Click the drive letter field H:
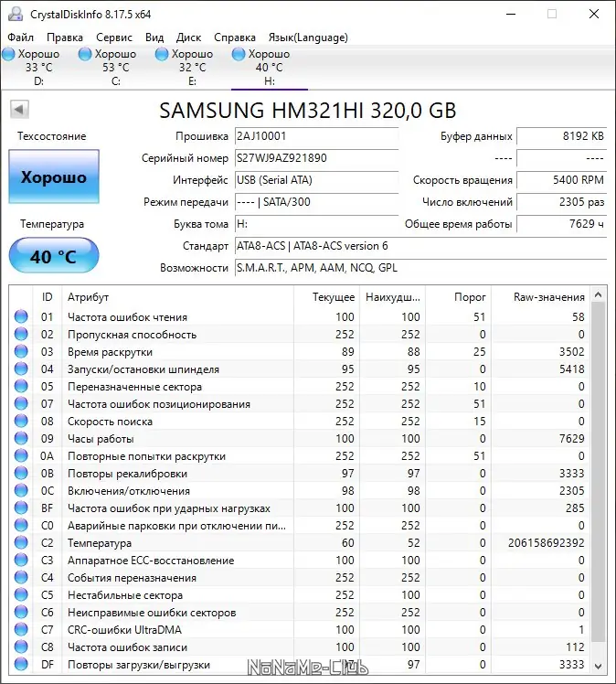 pyautogui.click(x=316, y=224)
